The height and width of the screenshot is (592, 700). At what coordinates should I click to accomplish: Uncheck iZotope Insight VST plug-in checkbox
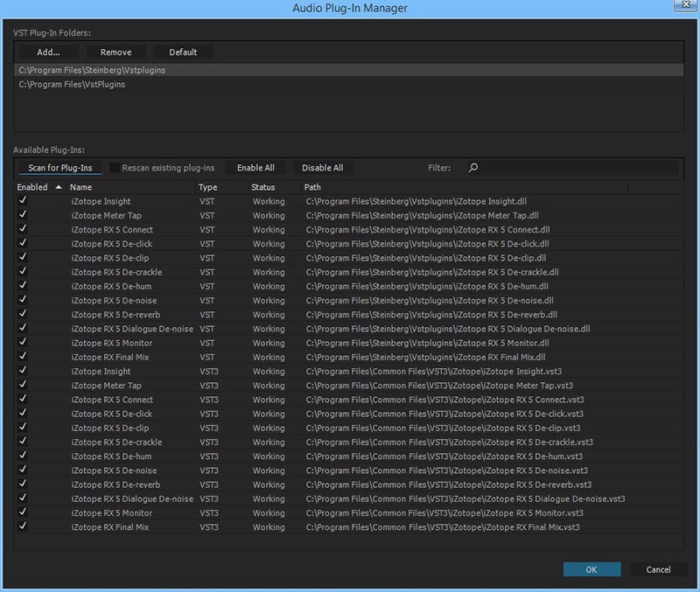pos(23,201)
